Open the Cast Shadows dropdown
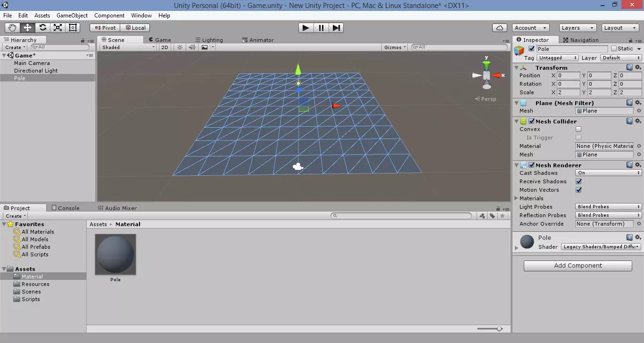 (x=608, y=173)
